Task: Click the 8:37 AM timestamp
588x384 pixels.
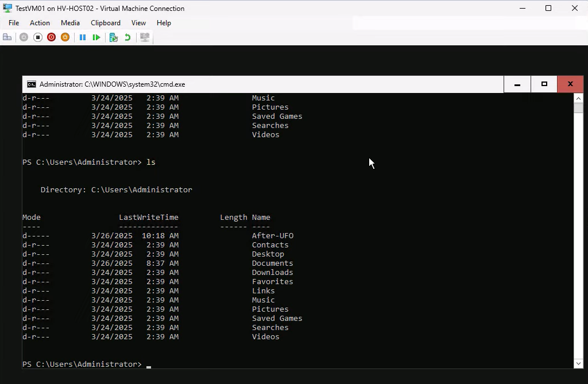Action: tap(163, 263)
